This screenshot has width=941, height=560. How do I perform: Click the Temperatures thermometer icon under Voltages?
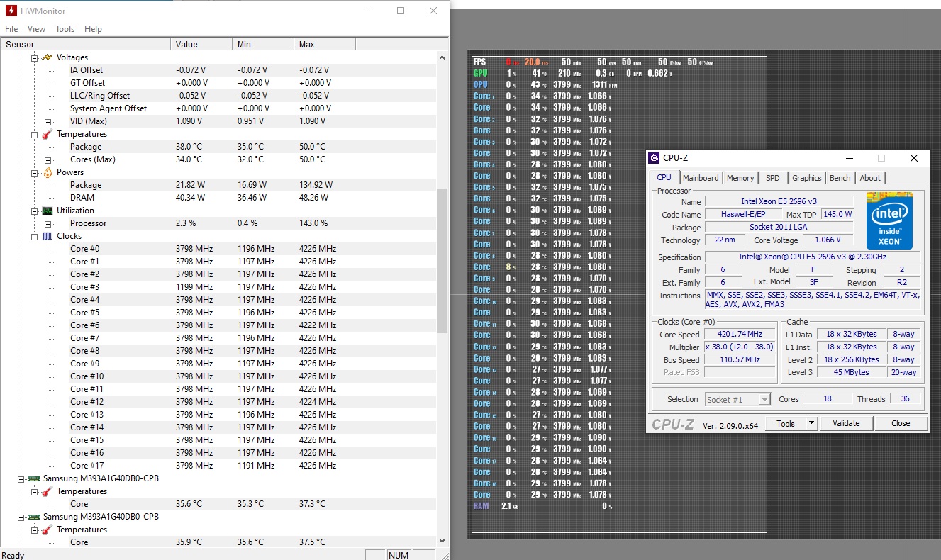coord(48,134)
